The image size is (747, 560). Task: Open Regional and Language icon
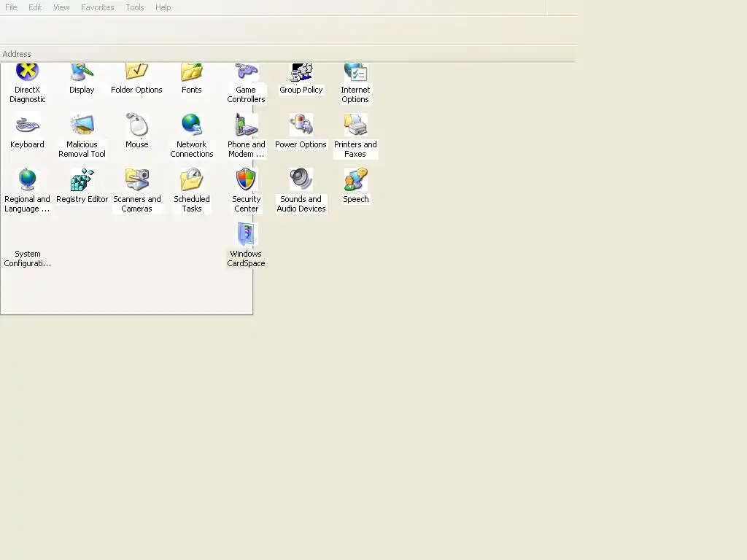pos(27,179)
